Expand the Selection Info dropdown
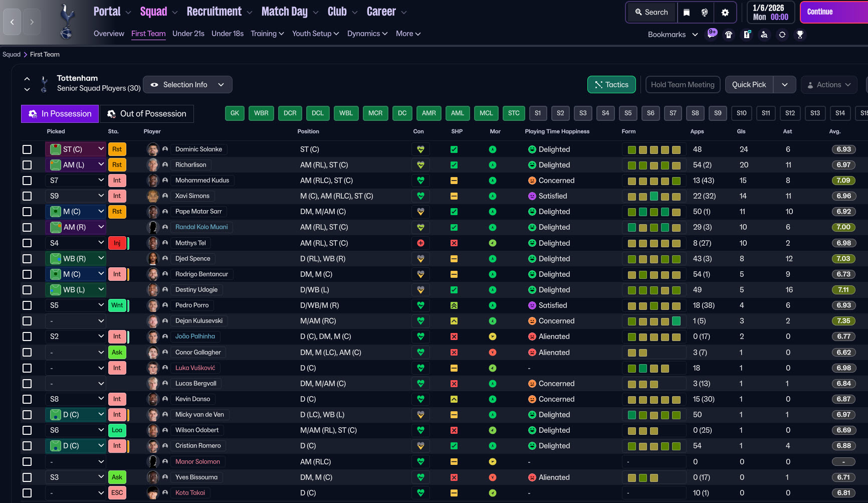The width and height of the screenshot is (868, 503). 187,85
